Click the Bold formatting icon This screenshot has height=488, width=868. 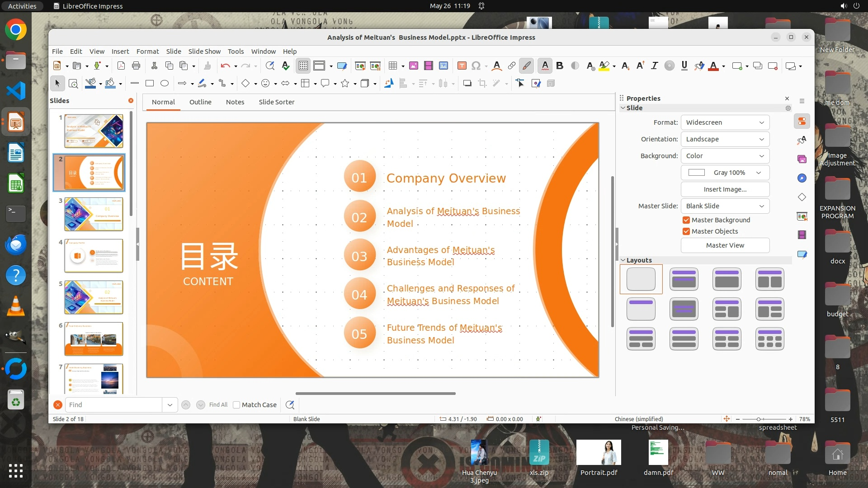pos(560,66)
